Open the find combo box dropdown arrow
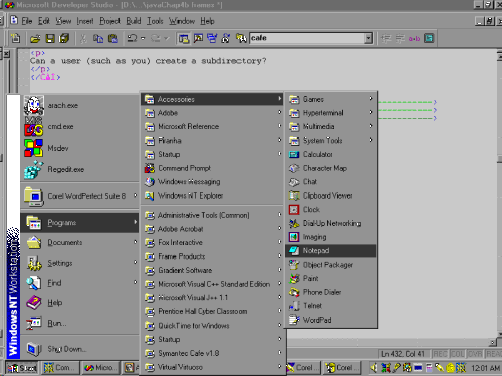 [368, 38]
